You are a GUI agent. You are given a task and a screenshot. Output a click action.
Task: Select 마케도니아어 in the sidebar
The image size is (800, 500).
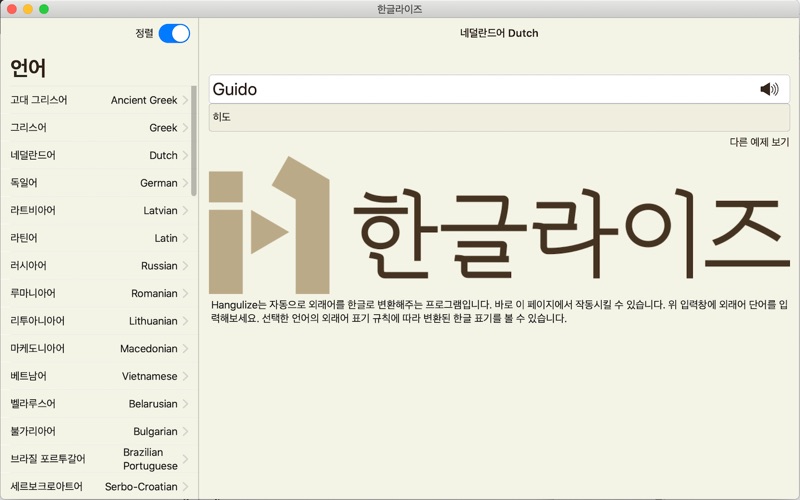click(38, 348)
